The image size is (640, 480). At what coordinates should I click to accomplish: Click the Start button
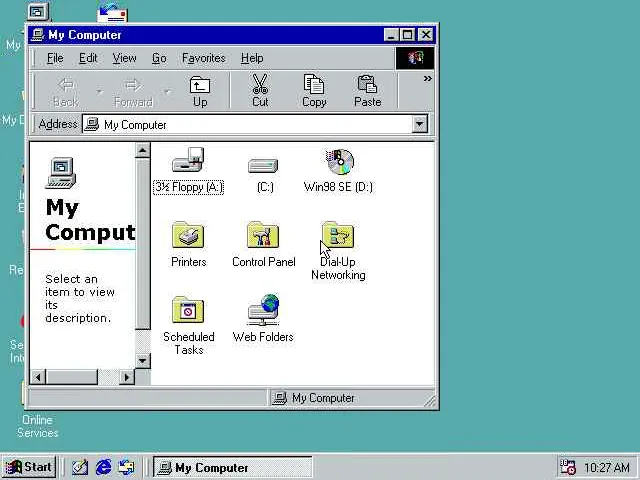click(x=29, y=467)
